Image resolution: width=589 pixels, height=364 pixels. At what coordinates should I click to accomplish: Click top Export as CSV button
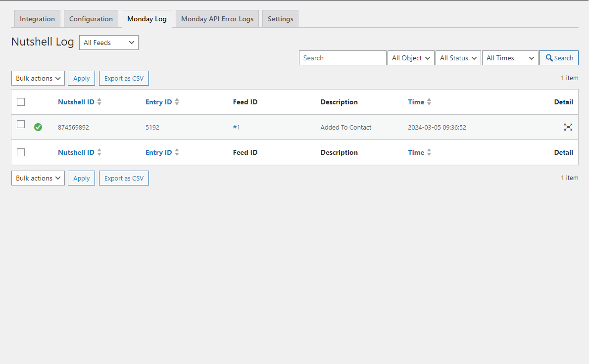[124, 78]
